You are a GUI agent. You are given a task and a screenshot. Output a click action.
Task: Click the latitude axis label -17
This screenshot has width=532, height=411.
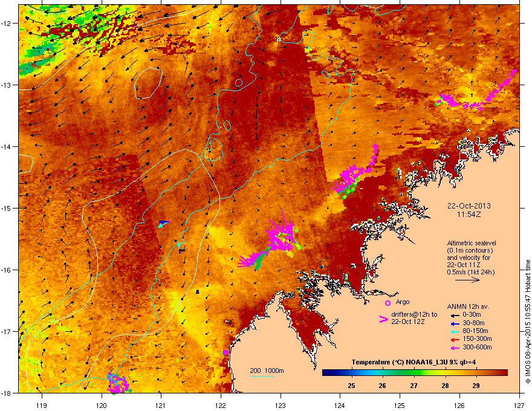(6, 332)
